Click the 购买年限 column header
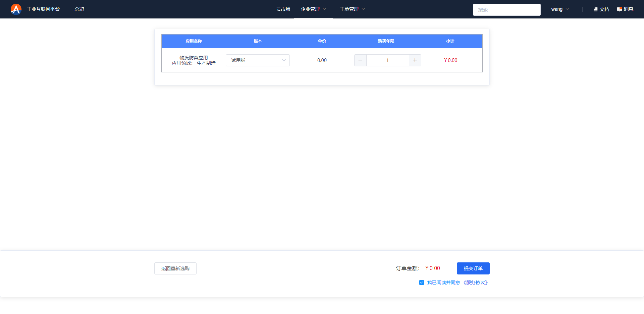The image size is (644, 314). [386, 41]
